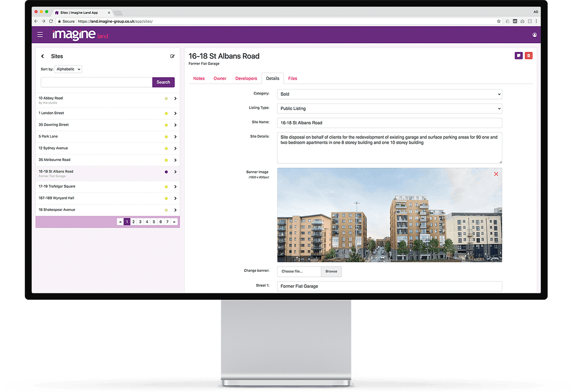Click the Search button

(163, 82)
